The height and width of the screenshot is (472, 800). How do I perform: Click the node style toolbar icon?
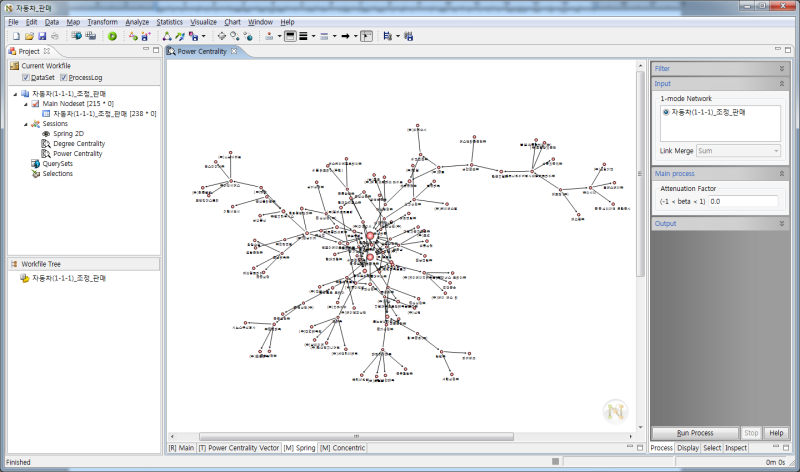point(269,36)
